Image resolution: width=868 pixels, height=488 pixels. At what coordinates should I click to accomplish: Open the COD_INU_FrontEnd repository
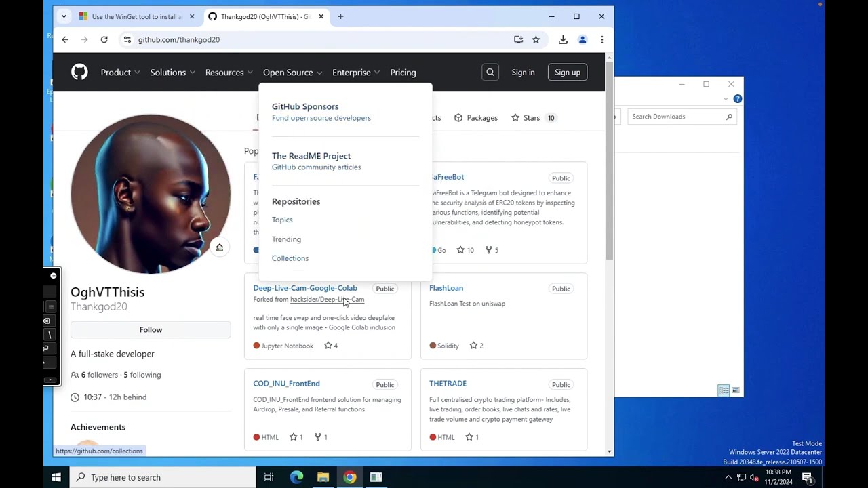coord(286,384)
